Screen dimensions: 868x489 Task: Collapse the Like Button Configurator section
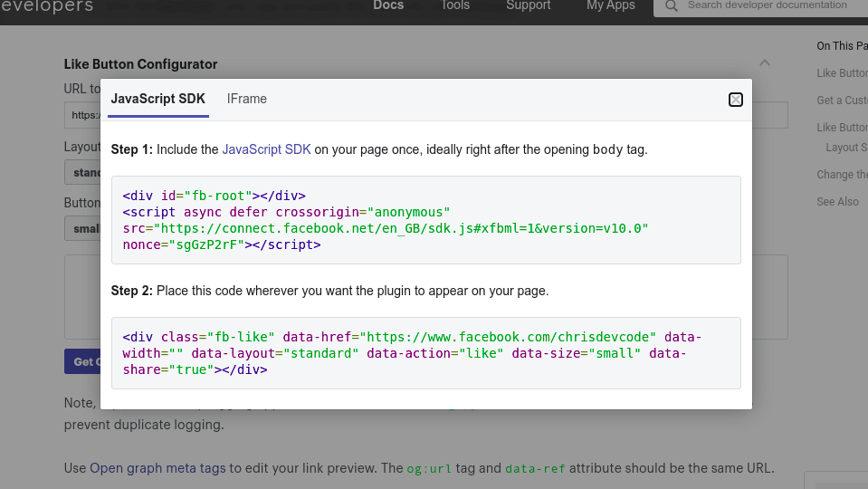click(x=765, y=63)
